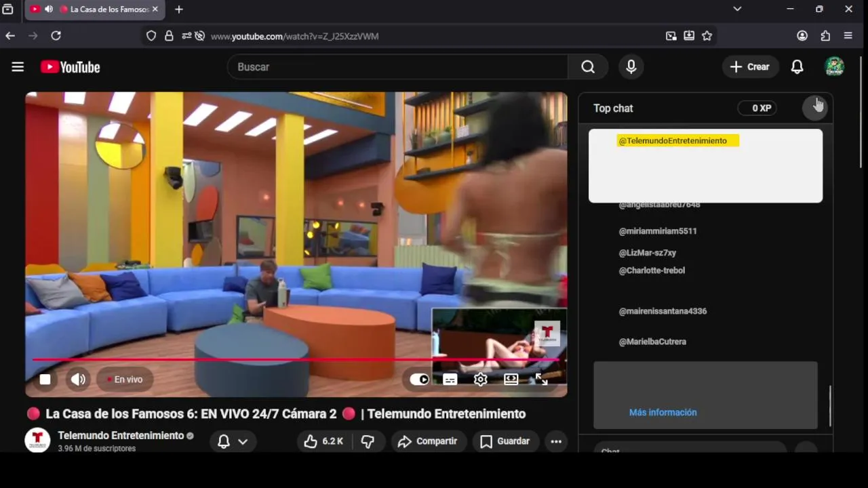Viewport: 868px width, 488px height.
Task: Select chat user @Charlotte-trebol
Action: [x=652, y=270]
